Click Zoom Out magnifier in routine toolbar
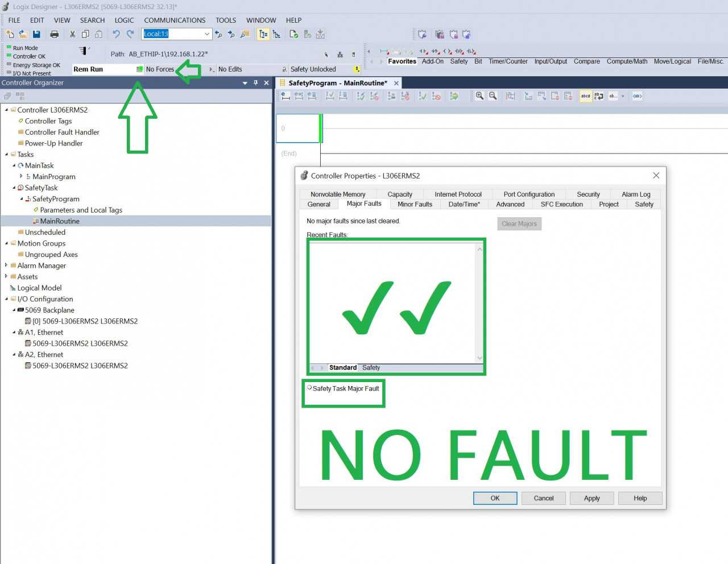 click(x=493, y=96)
